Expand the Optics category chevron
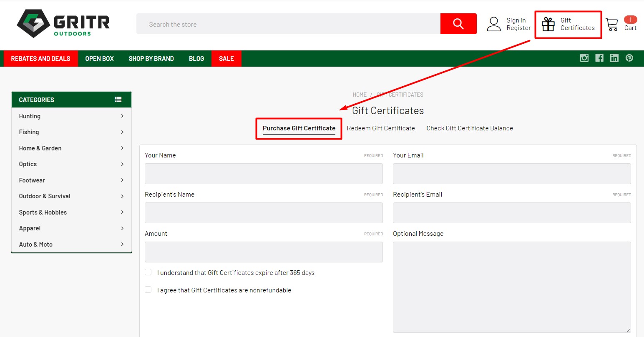 122,164
